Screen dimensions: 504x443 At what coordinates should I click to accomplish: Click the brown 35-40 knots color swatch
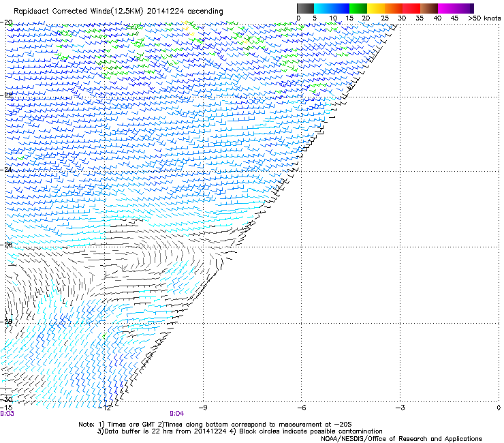click(429, 8)
